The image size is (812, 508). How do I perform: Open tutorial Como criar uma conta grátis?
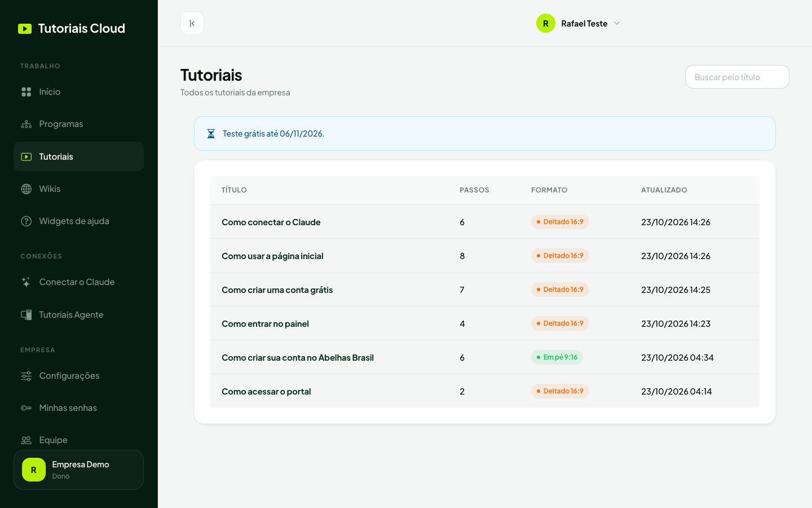(x=277, y=290)
